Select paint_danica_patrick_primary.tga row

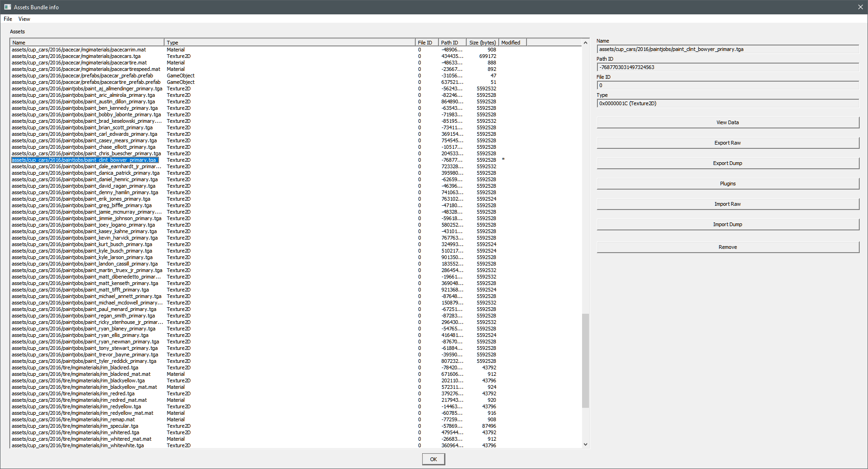(296, 173)
